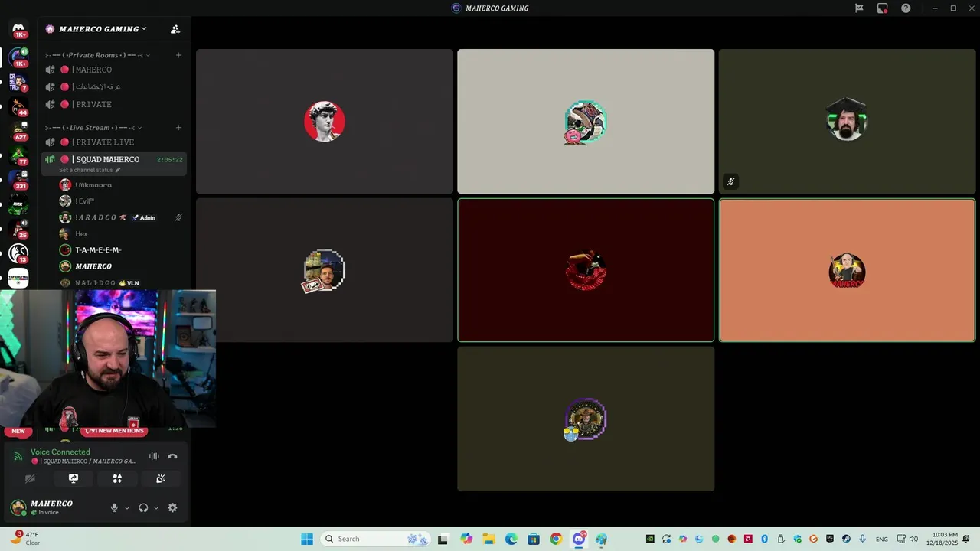Image resolution: width=980 pixels, height=551 pixels.
Task: Open Windows Start menu
Action: tap(306, 539)
